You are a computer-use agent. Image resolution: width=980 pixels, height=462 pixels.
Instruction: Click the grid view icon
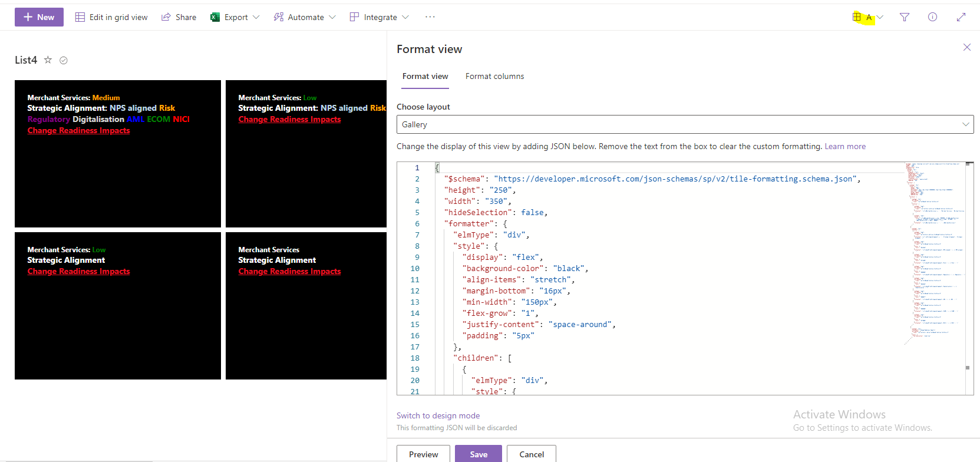[80, 17]
